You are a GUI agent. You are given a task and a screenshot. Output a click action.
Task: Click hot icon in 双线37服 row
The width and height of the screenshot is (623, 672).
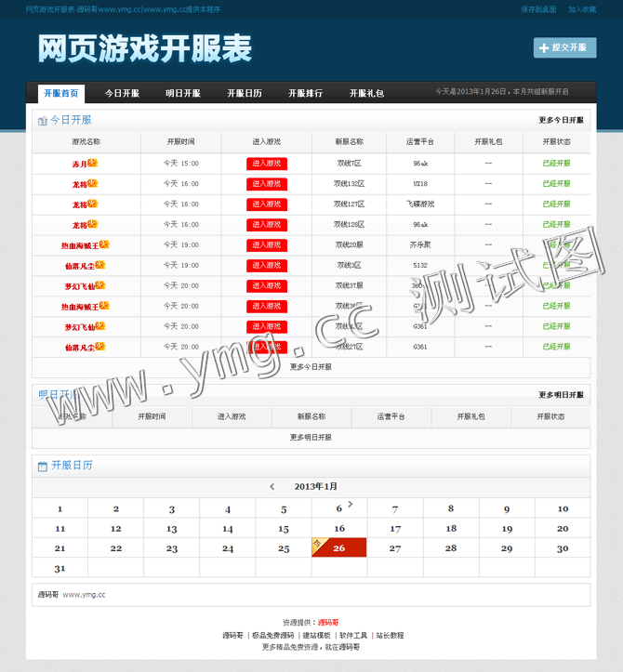[x=99, y=285]
